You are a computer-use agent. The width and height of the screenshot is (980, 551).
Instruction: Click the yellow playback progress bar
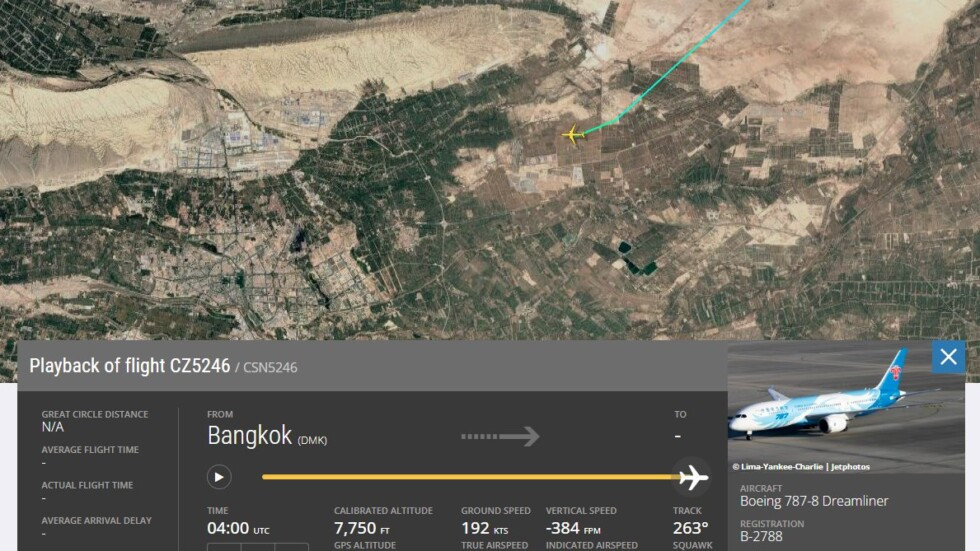(x=471, y=477)
